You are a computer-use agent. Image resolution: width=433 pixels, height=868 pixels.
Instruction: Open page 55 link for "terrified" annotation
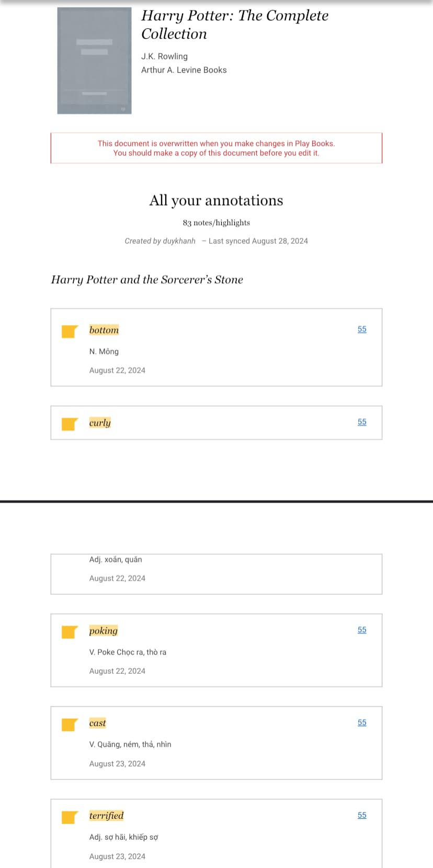pyautogui.click(x=362, y=815)
